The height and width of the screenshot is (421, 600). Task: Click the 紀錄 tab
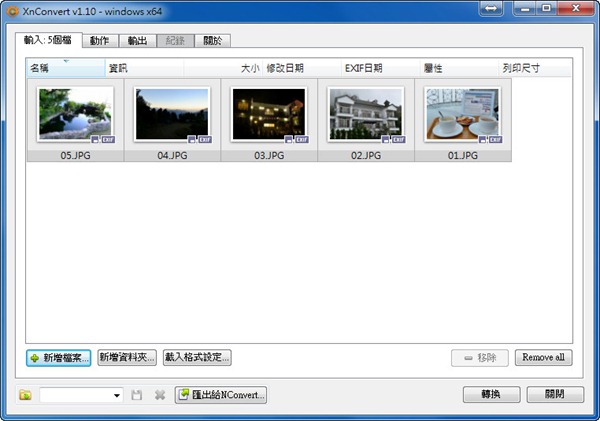(x=176, y=41)
